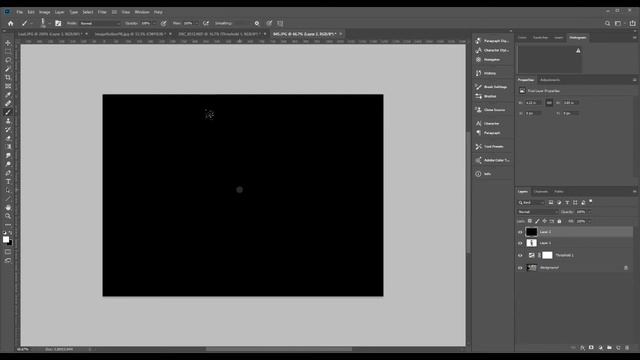Hide the Layer 2 visibility eye

click(520, 232)
